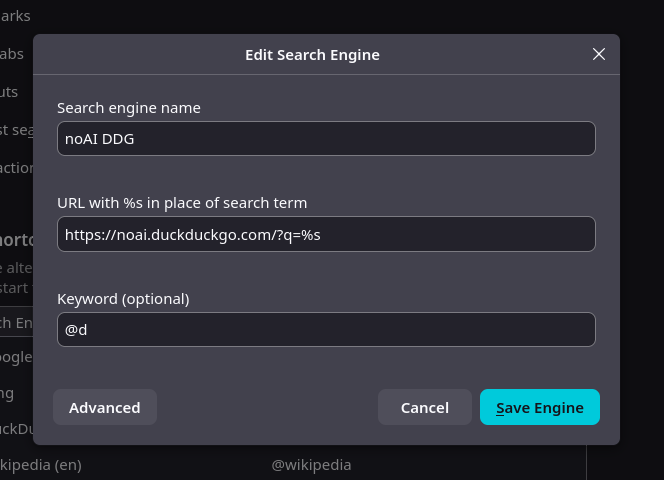The width and height of the screenshot is (664, 480).
Task: Click the @wikipedia keyword cell
Action: [x=311, y=465]
